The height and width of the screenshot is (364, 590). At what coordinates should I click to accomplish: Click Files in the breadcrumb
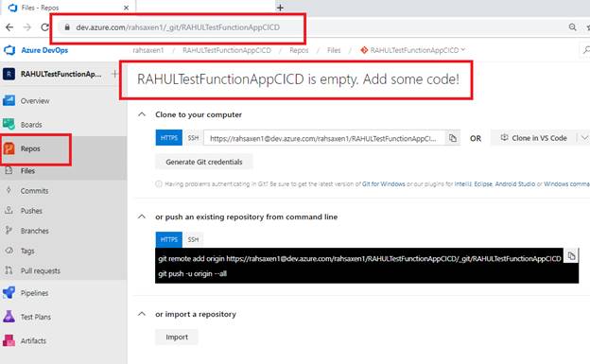pos(334,50)
